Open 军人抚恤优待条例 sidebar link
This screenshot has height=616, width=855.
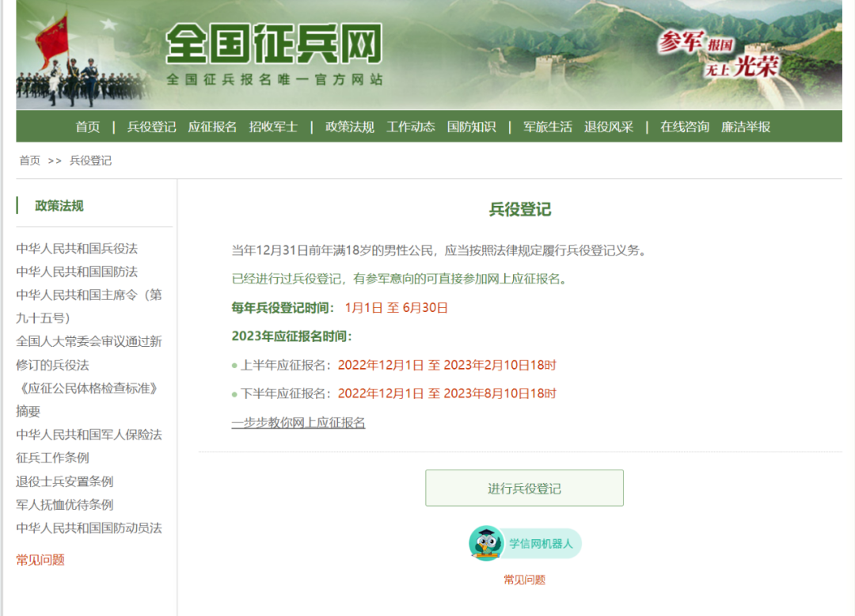[65, 504]
